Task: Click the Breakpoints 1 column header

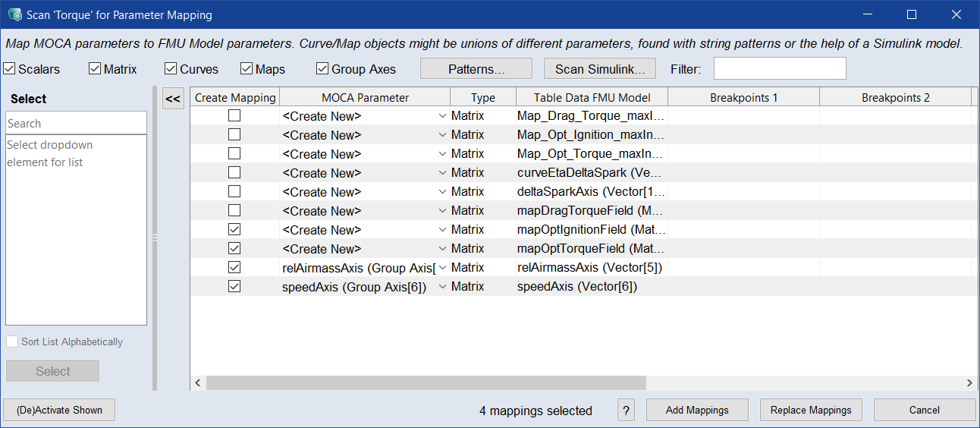Action: 743,97
